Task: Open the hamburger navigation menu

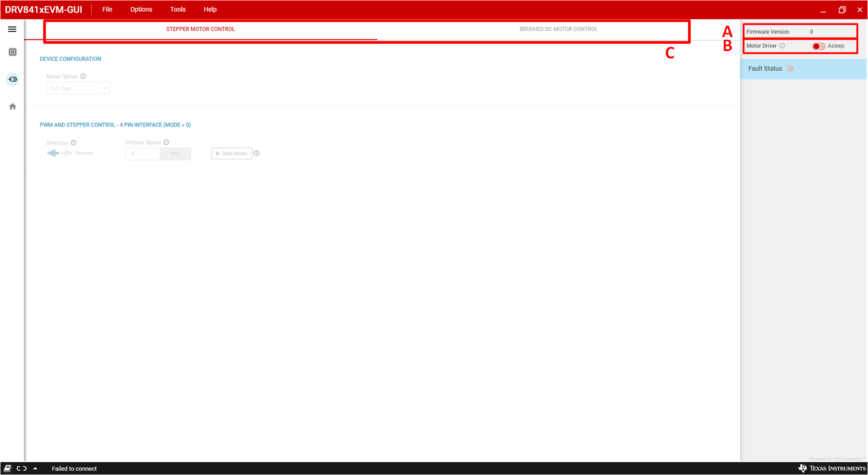Action: 12,29
